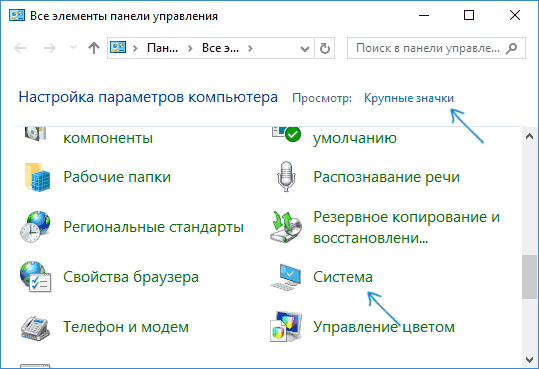
Task: Click the Regional standards globe-clock icon
Action: (x=35, y=227)
